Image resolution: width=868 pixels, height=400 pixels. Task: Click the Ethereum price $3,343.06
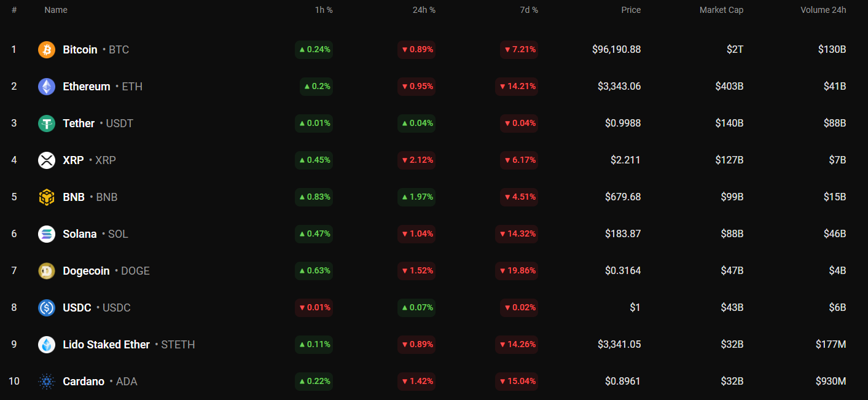[x=619, y=87]
